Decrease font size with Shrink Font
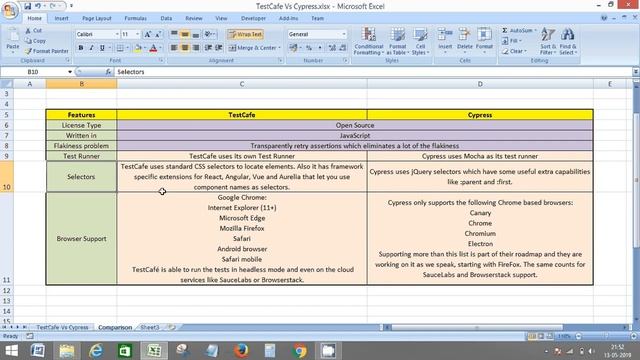The image size is (640, 360). coord(158,34)
